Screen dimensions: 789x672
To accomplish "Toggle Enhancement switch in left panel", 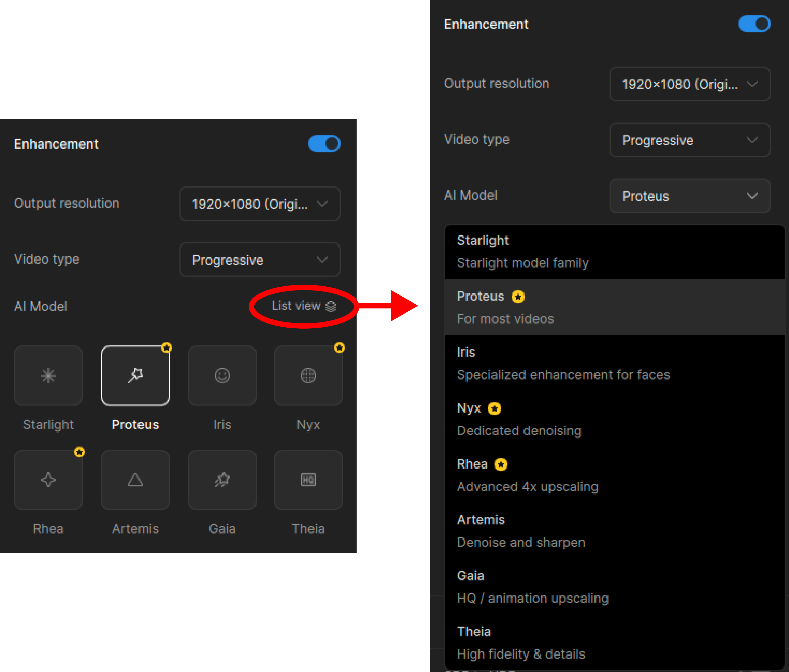I will click(324, 144).
